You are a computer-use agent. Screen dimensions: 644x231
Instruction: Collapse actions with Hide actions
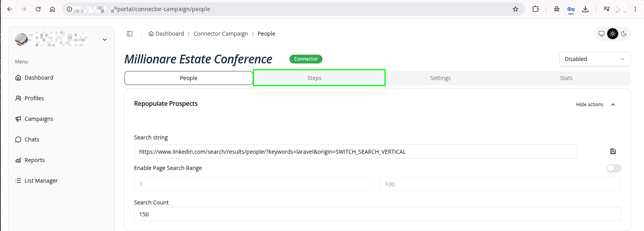click(x=596, y=105)
